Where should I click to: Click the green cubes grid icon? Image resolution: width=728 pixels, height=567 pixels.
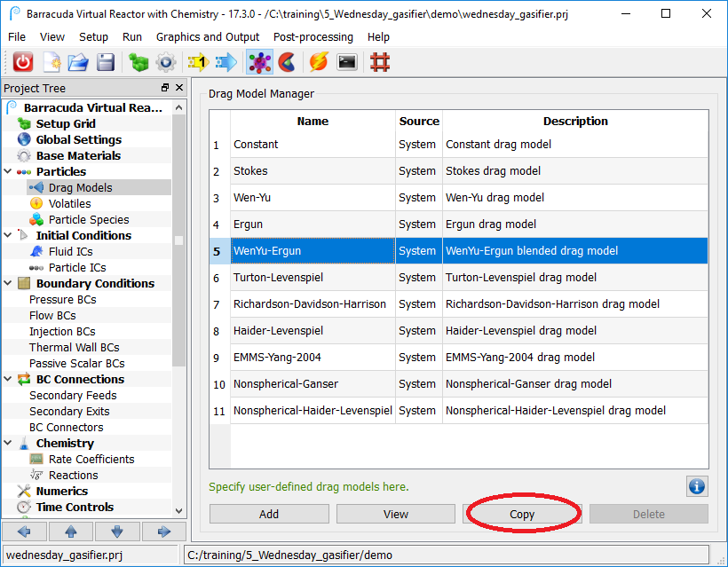[138, 62]
